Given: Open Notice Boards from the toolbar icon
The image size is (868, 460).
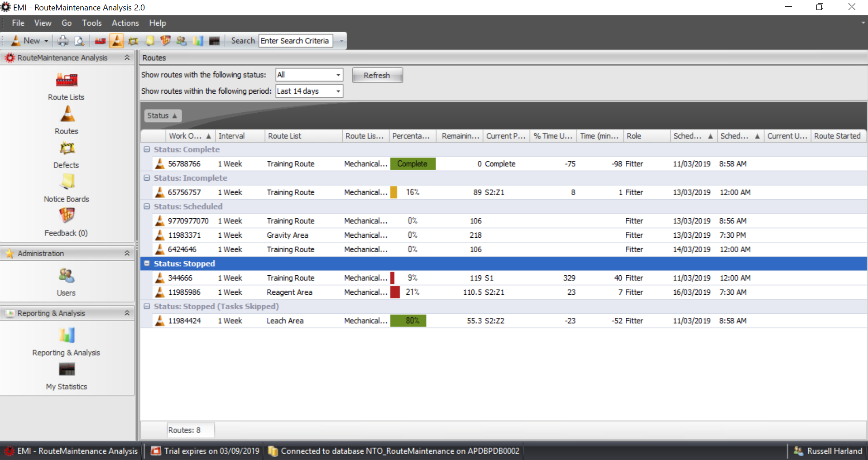Looking at the screenshot, I should pos(149,41).
